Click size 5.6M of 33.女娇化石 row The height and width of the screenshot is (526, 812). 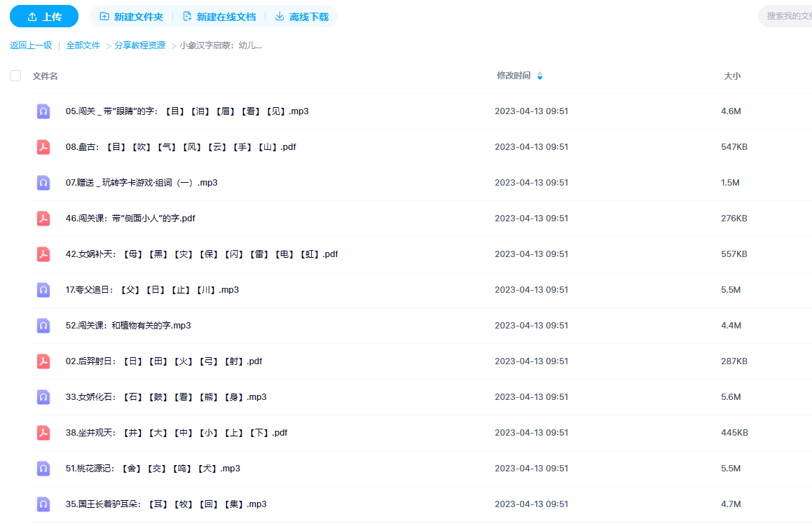[731, 397]
